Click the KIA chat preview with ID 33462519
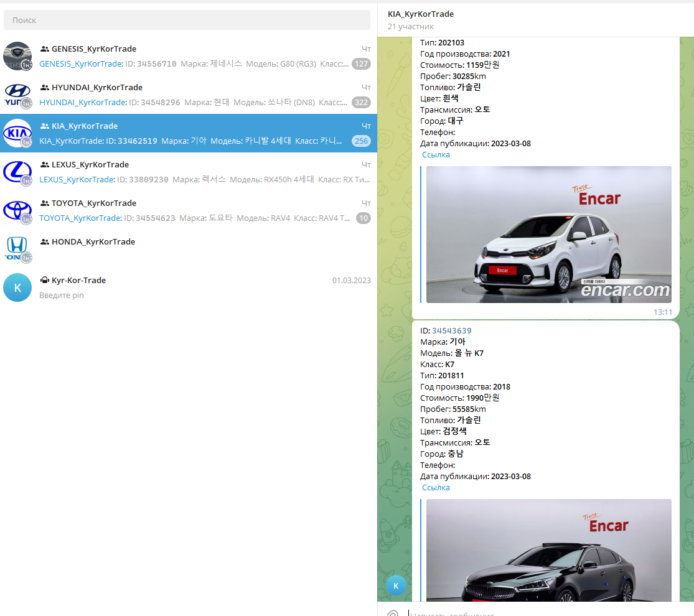694x616 pixels. (x=190, y=141)
